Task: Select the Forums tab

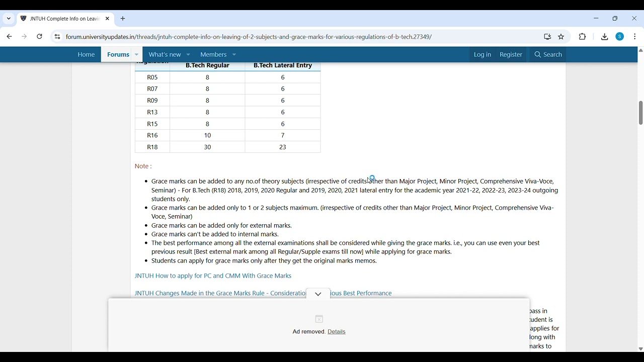Action: (118, 54)
